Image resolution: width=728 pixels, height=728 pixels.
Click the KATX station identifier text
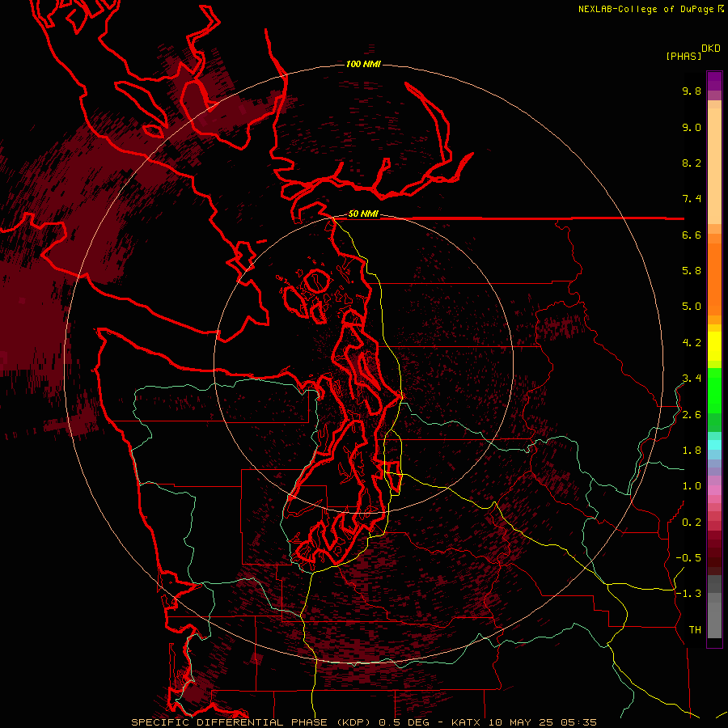[x=467, y=722]
